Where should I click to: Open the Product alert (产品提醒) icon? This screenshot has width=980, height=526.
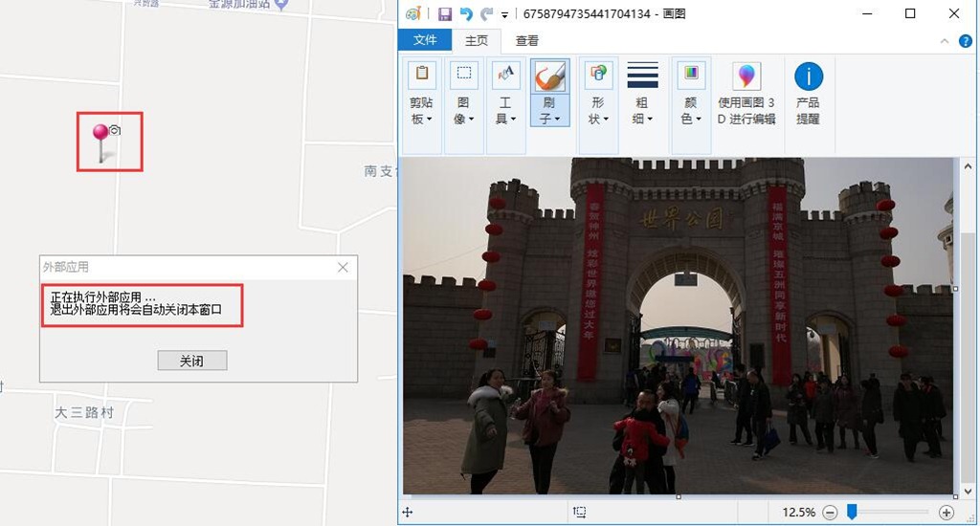click(809, 77)
